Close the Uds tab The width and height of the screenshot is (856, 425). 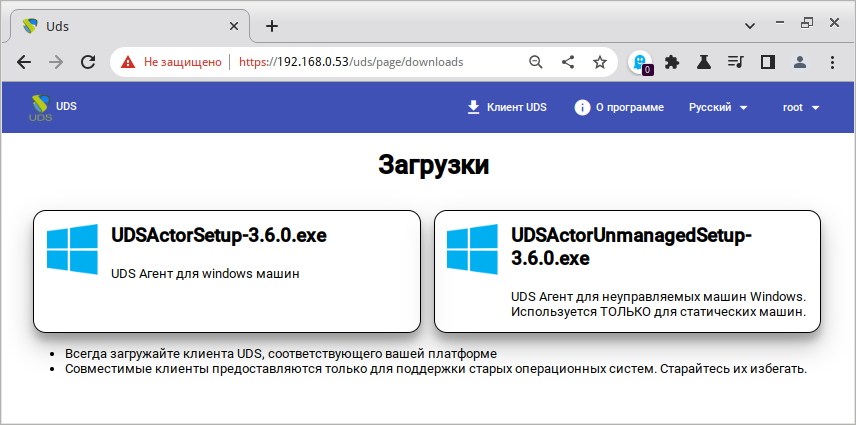234,26
